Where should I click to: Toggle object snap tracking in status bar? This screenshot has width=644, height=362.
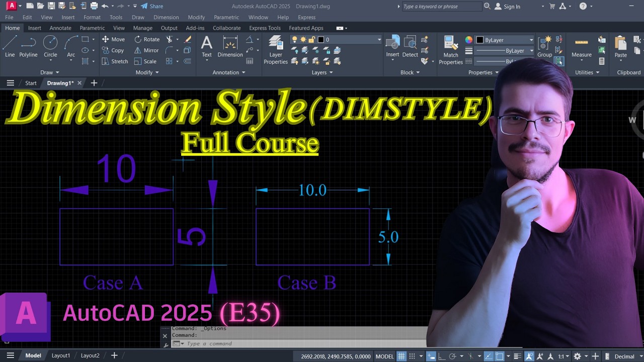pos(489,356)
